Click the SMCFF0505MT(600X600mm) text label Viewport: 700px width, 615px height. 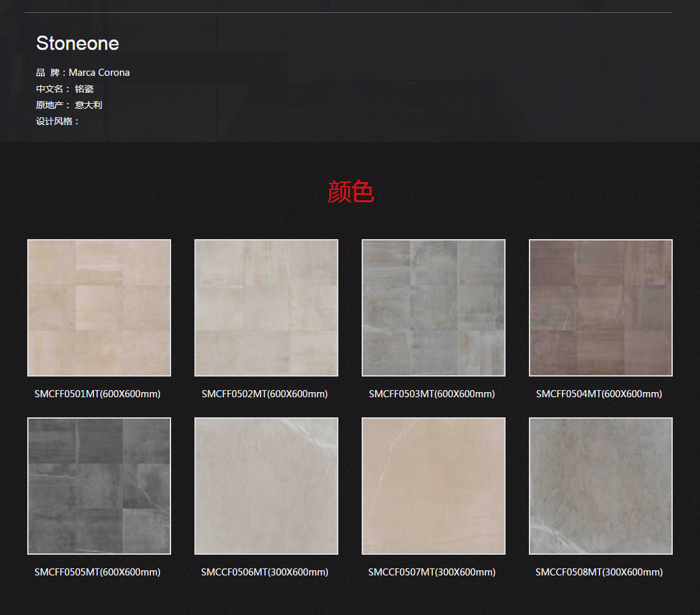(97, 572)
